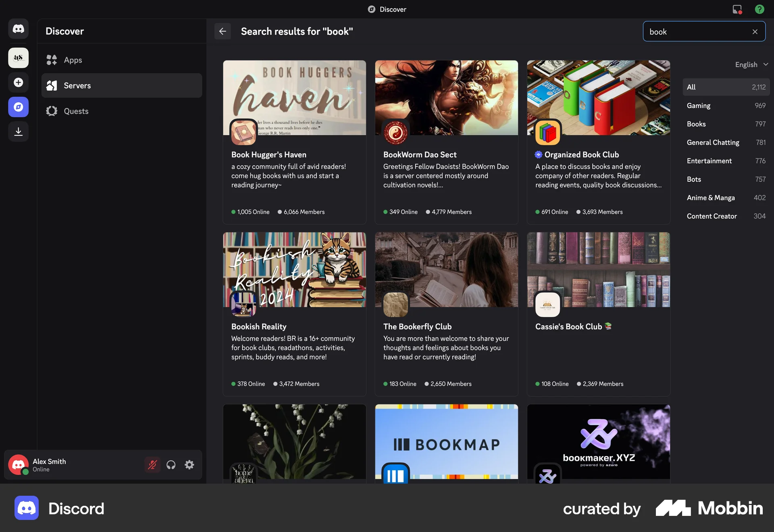Open the Inbox icon with notification dot
774x532 pixels.
(x=737, y=9)
